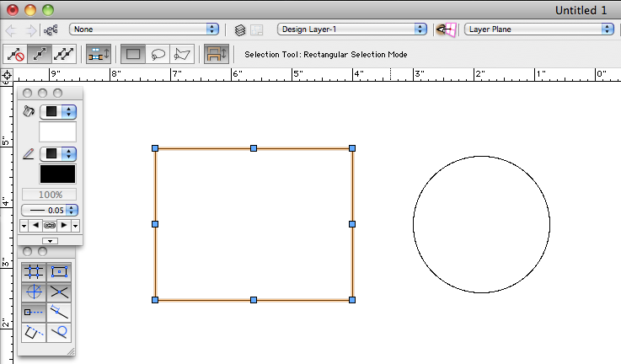The image size is (621, 364).
Task: Select the Disable Interactive Scaling mode
Action: (x=15, y=55)
